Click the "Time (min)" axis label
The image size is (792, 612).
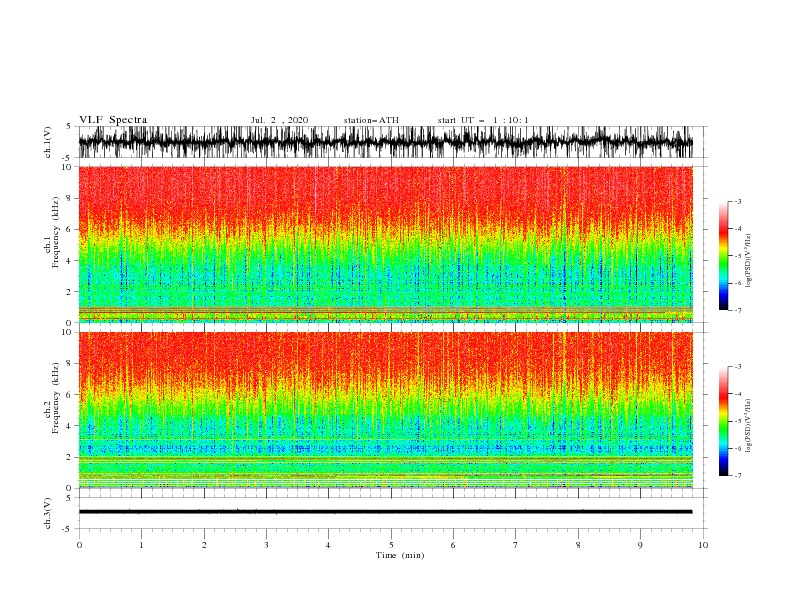point(400,555)
